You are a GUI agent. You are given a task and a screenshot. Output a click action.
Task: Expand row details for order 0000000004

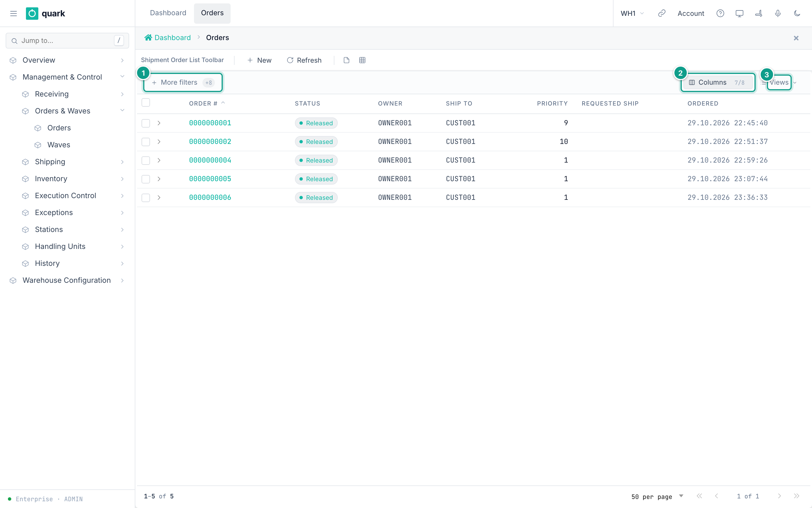159,161
